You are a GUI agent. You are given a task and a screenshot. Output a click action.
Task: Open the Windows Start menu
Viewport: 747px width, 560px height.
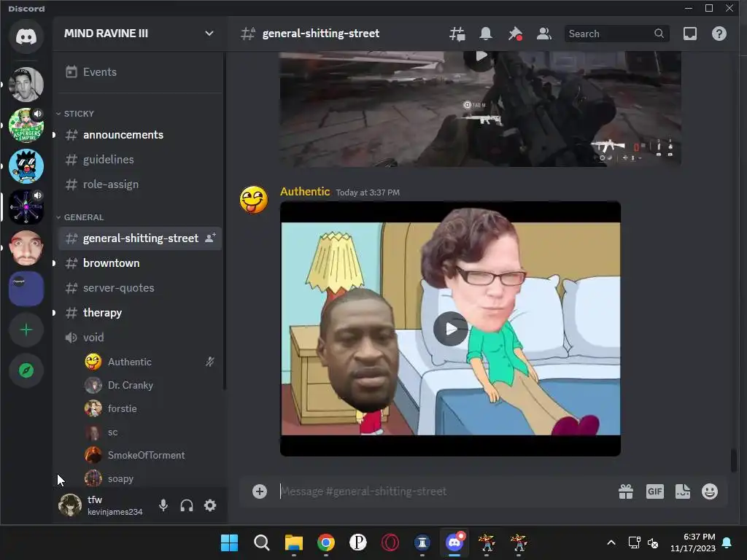click(x=229, y=542)
